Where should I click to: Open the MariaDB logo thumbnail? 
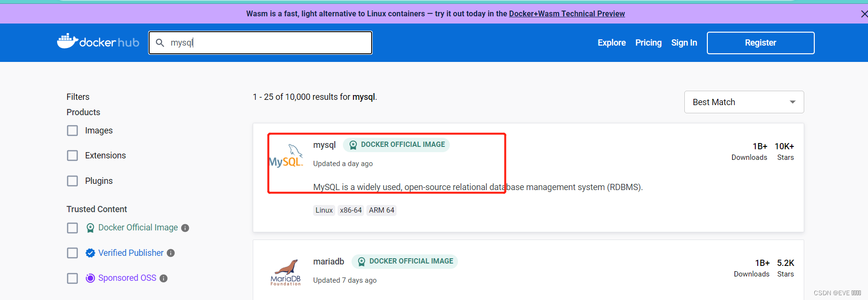(286, 273)
